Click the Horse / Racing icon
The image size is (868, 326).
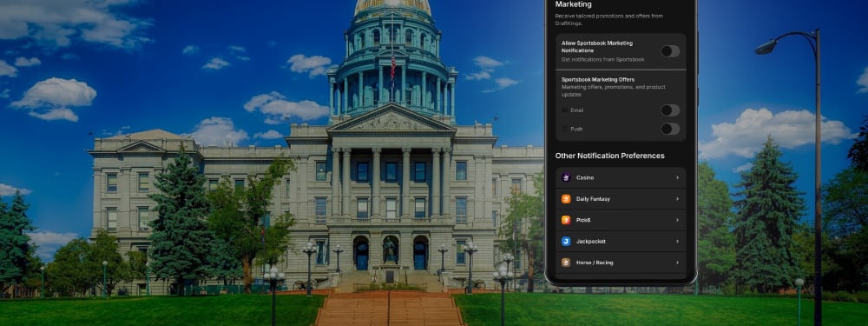point(566,263)
